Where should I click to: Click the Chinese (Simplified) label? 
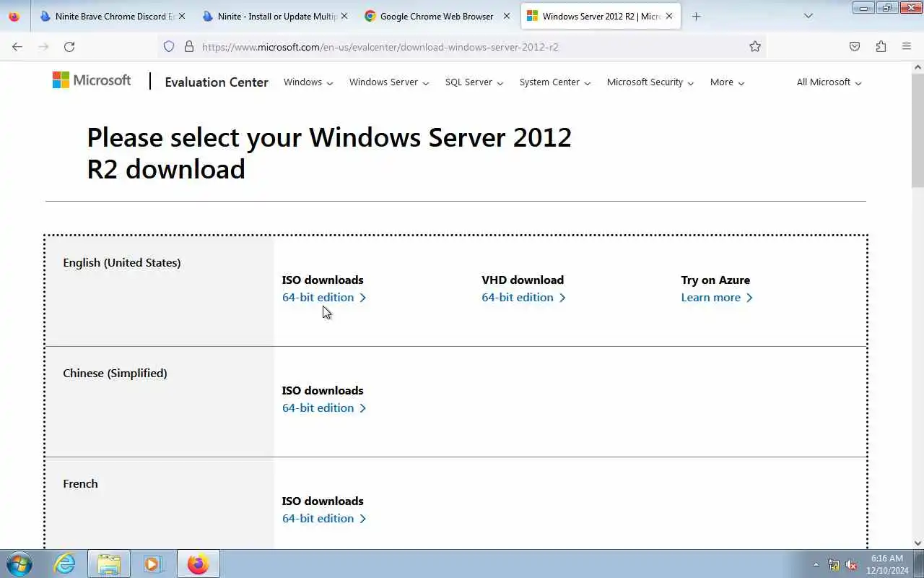115,373
